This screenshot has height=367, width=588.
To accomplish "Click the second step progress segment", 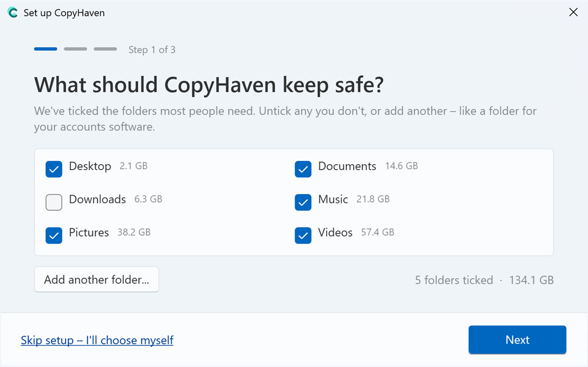I will point(75,49).
